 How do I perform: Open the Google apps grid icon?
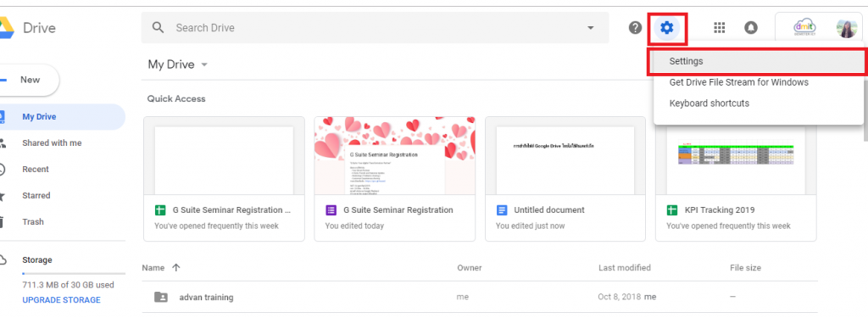click(719, 28)
